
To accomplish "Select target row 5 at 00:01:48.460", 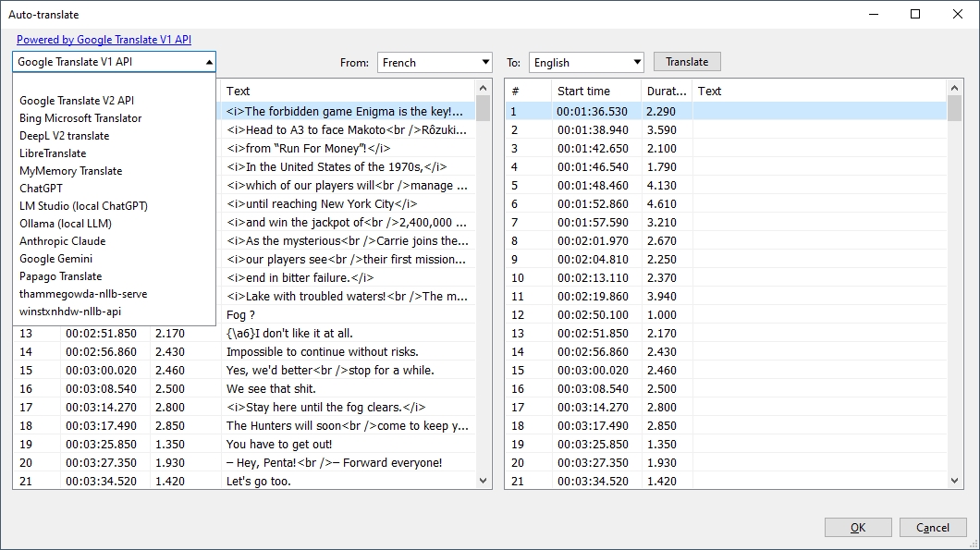I will 727,186.
